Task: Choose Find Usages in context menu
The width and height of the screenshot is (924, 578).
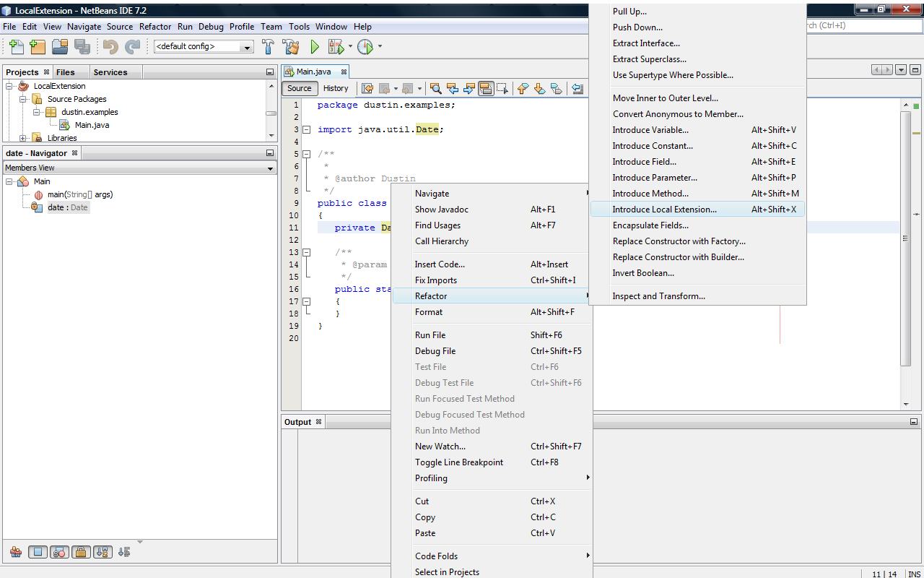Action: tap(492, 225)
